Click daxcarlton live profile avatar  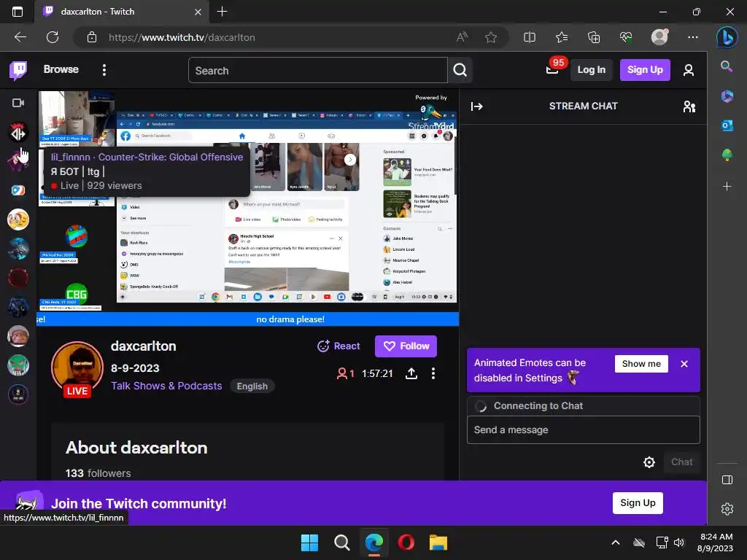point(77,368)
